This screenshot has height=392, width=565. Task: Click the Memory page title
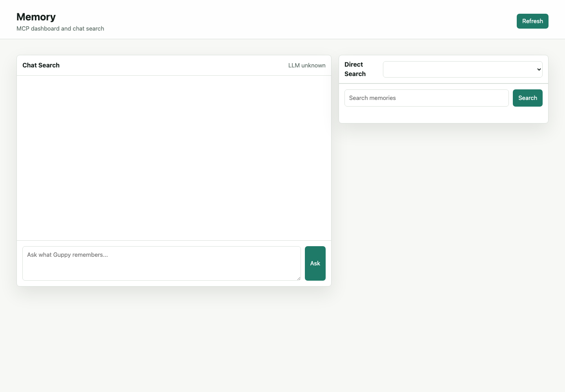pos(36,17)
